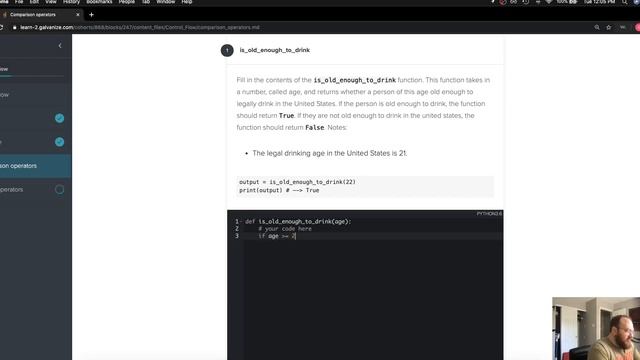Open the People menu
Image resolution: width=640 pixels, height=360 pixels.
(x=127, y=2)
